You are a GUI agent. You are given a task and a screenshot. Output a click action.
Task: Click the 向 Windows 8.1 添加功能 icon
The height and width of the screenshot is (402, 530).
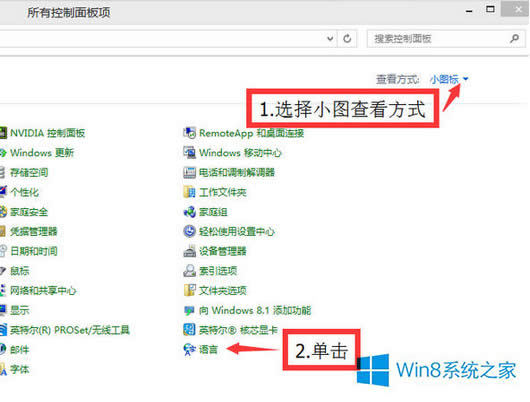(x=189, y=310)
